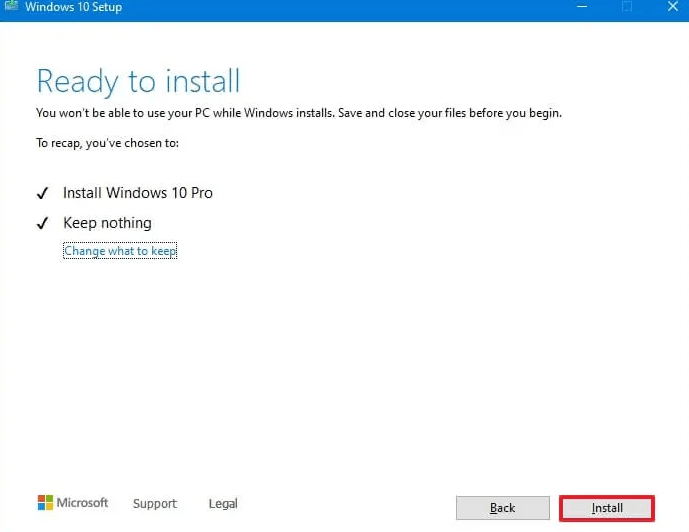Click the 'Windows 10 Setup' window title
Viewport: 689px width, 532px height.
pyautogui.click(x=73, y=7)
